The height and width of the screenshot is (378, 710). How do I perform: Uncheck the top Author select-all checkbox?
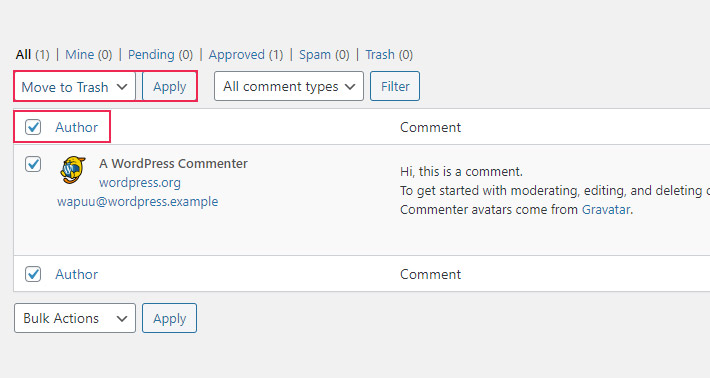pyautogui.click(x=33, y=127)
